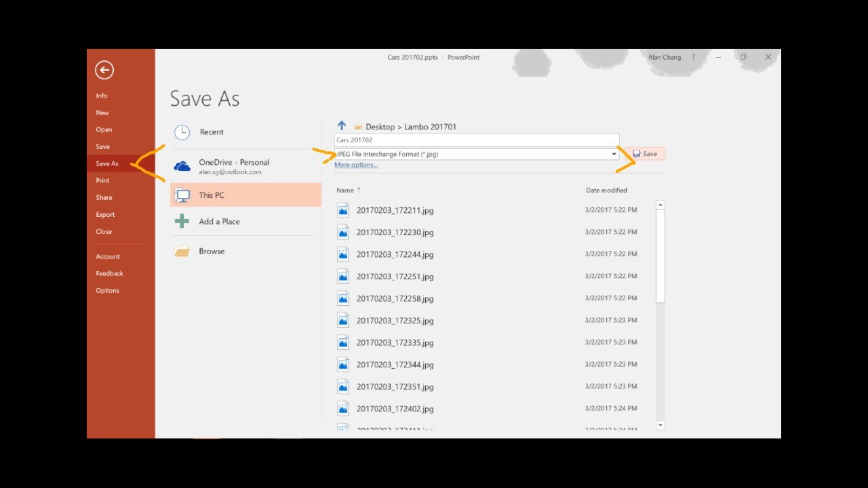Click the Add a Place plus icon
This screenshot has width=868, height=488.
point(182,222)
